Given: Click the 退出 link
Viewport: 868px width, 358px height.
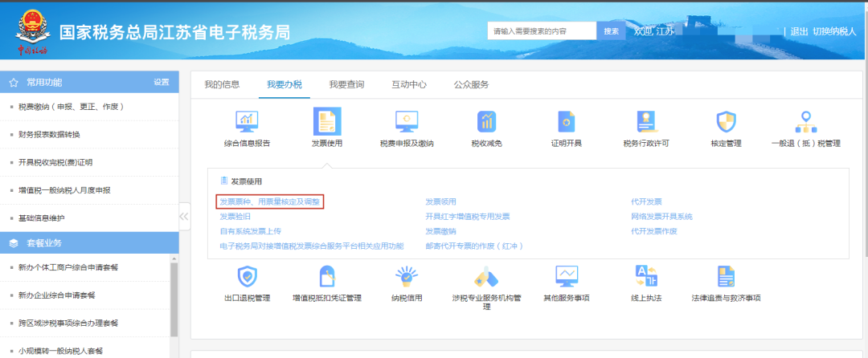Looking at the screenshot, I should point(799,31).
